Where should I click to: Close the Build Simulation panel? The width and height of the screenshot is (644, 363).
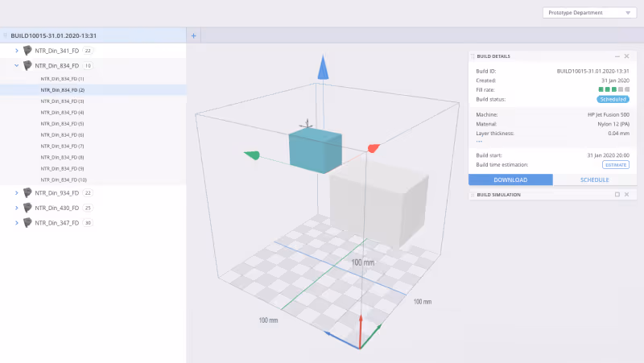coord(627,195)
